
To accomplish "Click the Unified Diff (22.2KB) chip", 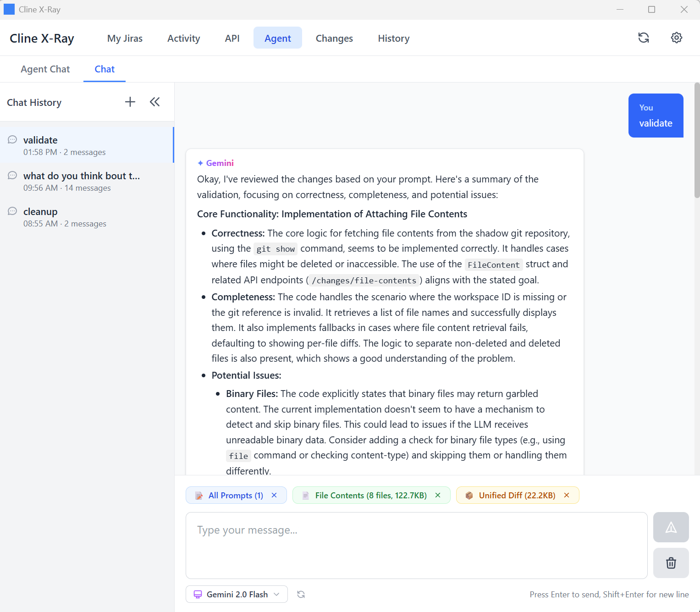I will pos(517,495).
